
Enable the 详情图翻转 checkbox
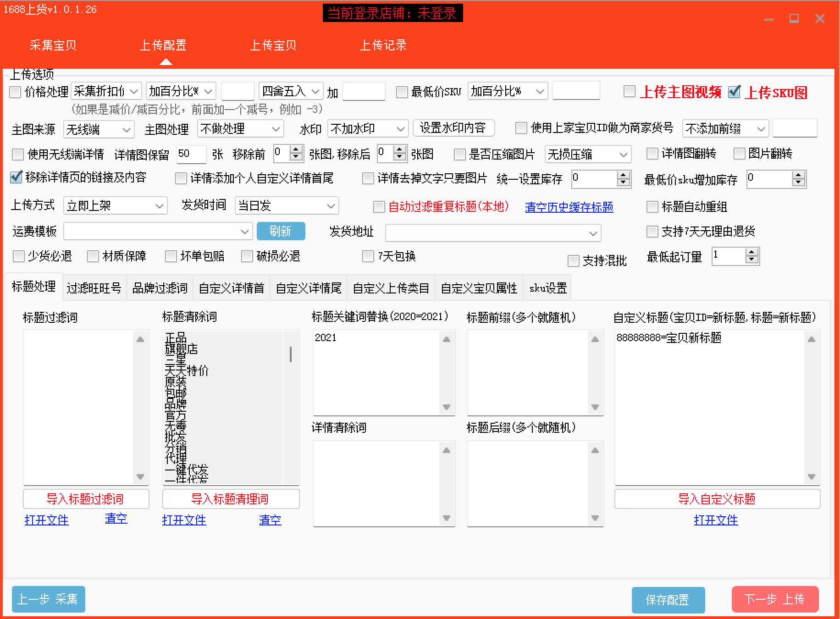(x=652, y=153)
